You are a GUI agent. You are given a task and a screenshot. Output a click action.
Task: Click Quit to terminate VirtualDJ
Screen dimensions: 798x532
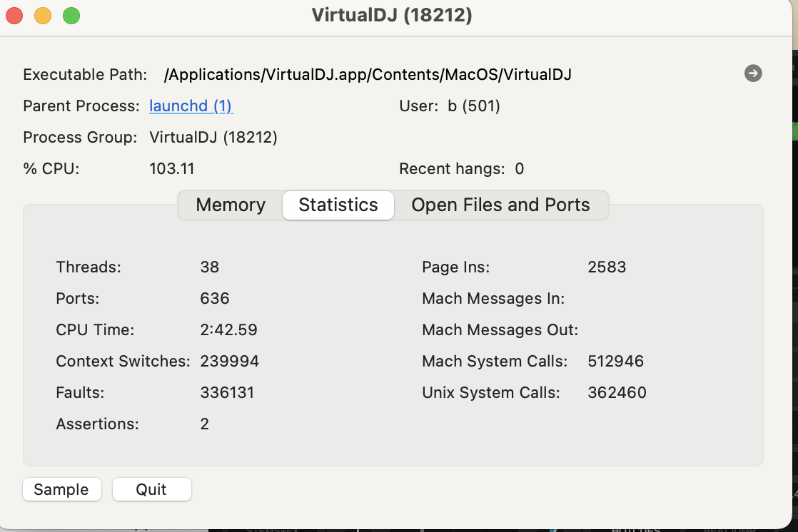tap(151, 490)
